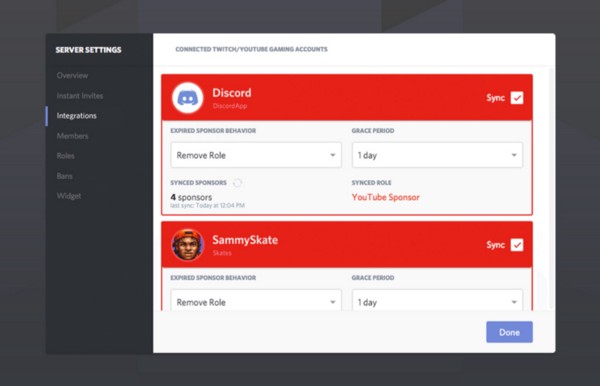Screen dimensions: 600x386
Task: Go to Instant Invites settings
Action: 80,96
